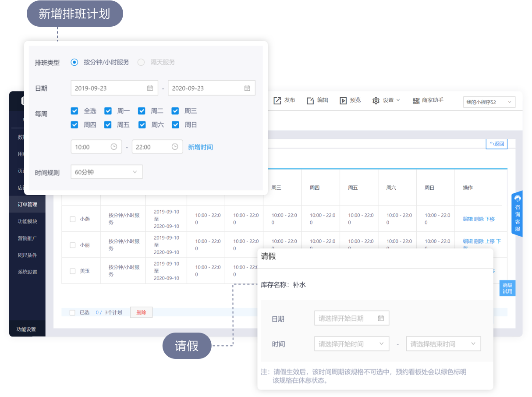Open 营销推广 in left sidebar
Screen dimensions: 532x397
pos(27,238)
